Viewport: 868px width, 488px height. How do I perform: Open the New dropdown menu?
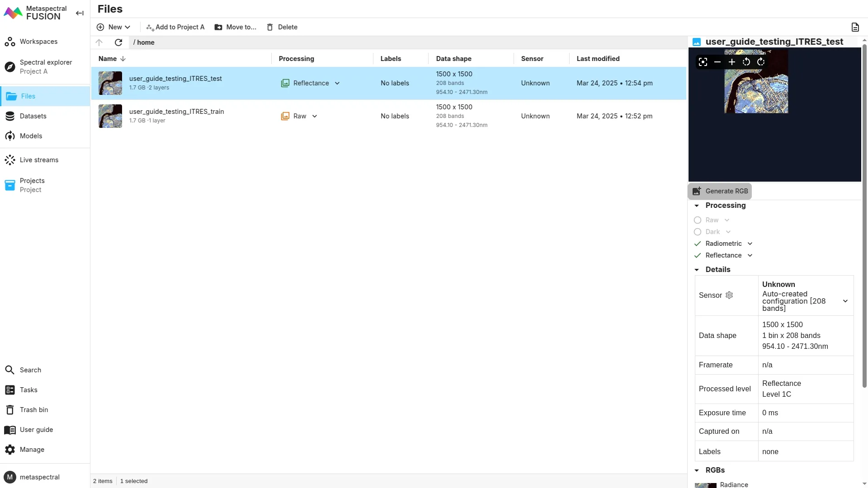click(x=113, y=27)
